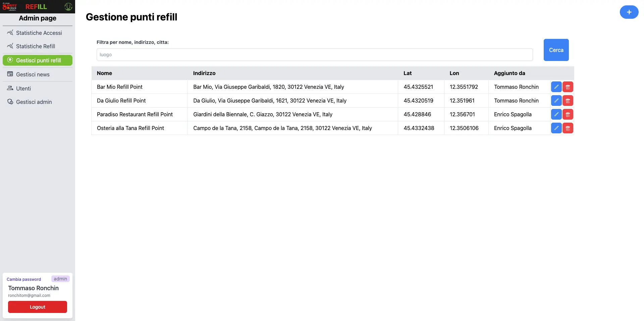
Task: Open the add new refill point plus button
Action: 629,12
